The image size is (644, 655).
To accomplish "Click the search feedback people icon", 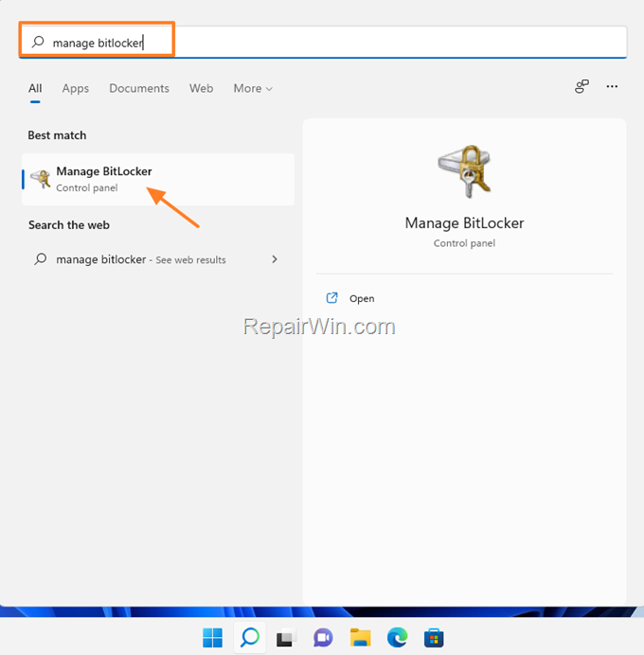I will [x=581, y=86].
